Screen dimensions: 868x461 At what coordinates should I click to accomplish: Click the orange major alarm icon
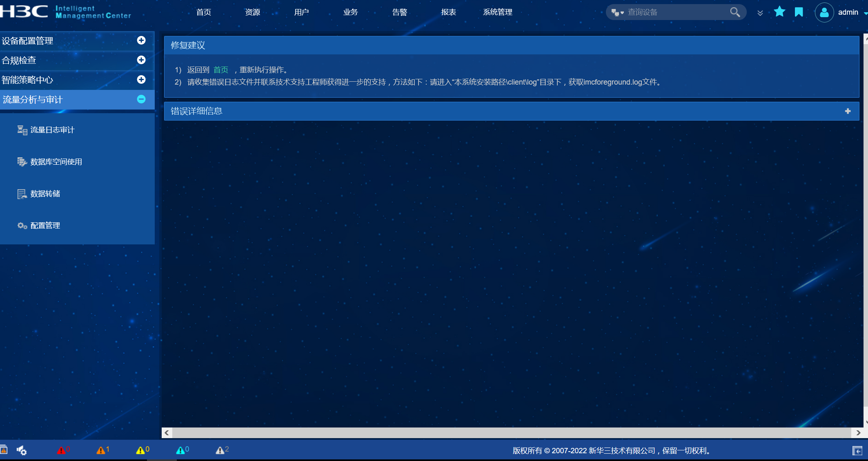pos(101,450)
